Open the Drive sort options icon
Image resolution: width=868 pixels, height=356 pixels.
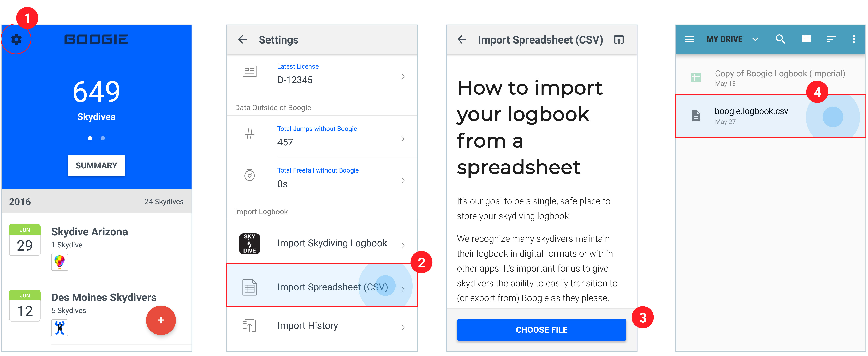[x=831, y=39]
